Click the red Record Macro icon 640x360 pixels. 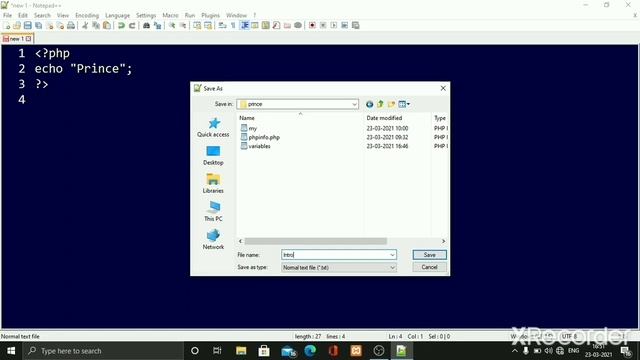click(x=312, y=25)
